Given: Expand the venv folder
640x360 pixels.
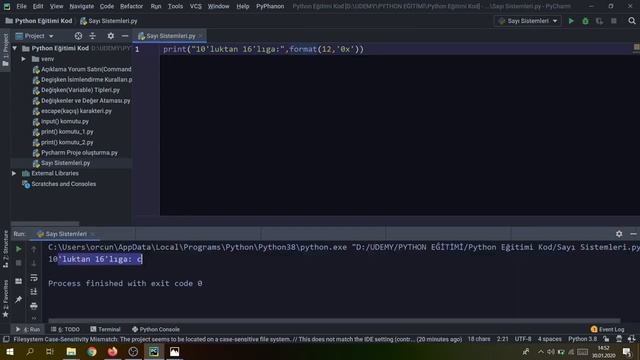Looking at the screenshot, I should click(24, 59).
